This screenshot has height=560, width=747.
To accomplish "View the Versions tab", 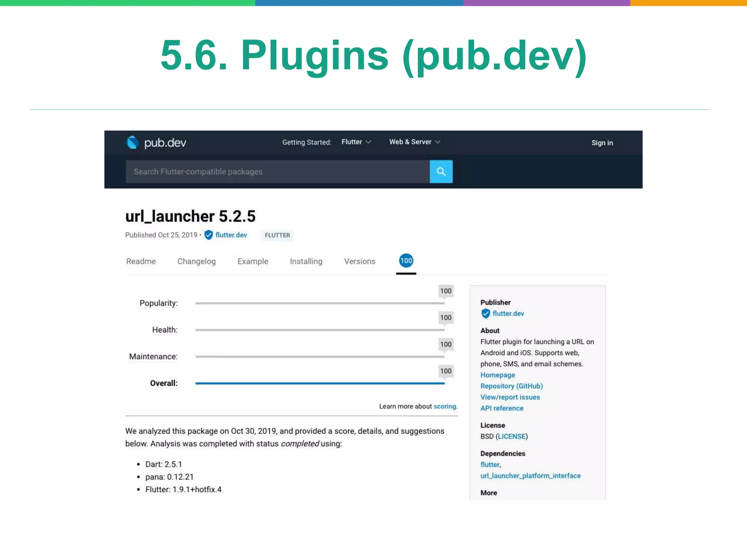I will tap(359, 261).
